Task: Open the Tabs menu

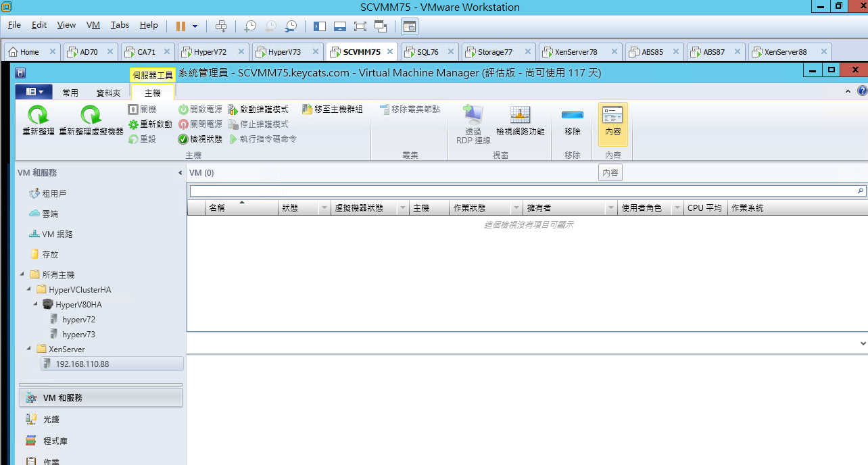Action: click(x=120, y=25)
